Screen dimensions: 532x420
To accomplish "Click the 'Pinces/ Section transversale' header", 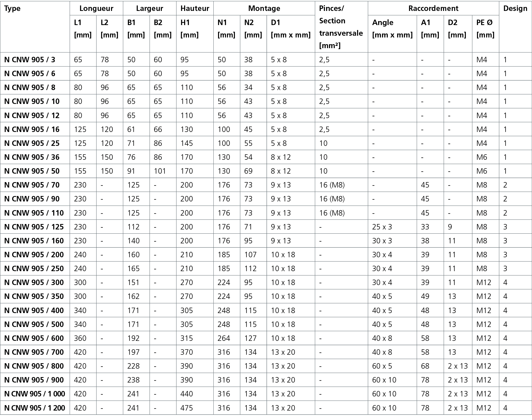I will click(x=341, y=27).
